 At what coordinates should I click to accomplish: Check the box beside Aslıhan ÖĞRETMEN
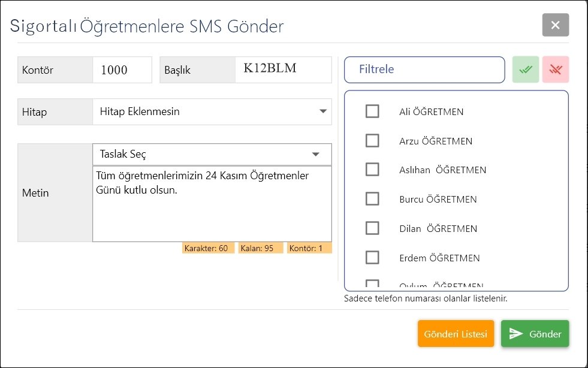click(x=372, y=170)
